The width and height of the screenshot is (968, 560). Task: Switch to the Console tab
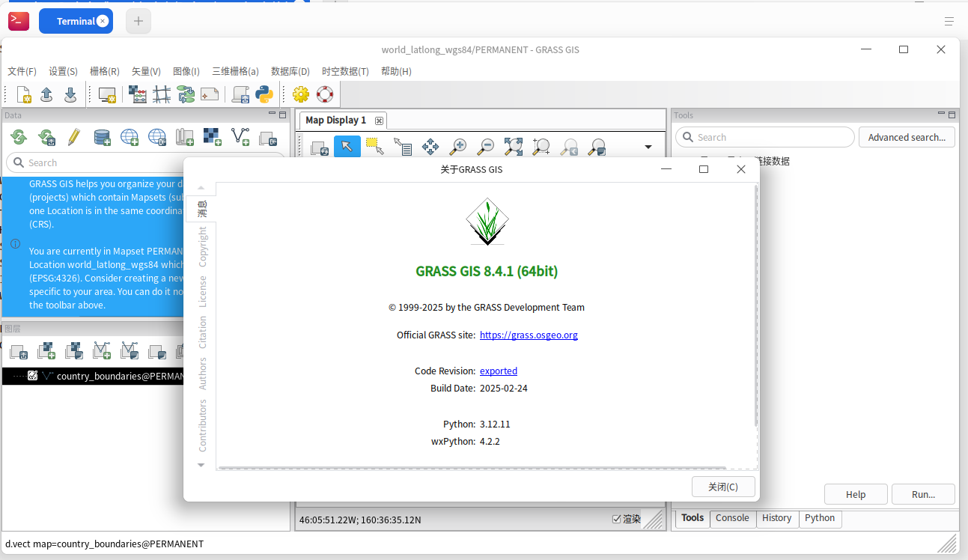coord(732,518)
